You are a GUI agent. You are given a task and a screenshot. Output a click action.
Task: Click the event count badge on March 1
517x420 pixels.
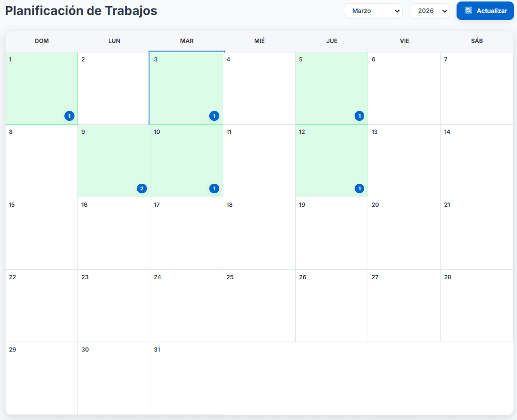point(69,116)
